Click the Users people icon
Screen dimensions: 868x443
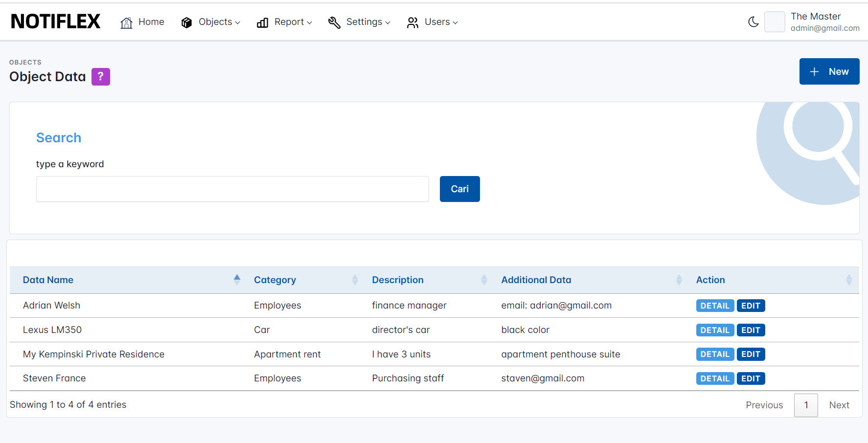click(412, 22)
